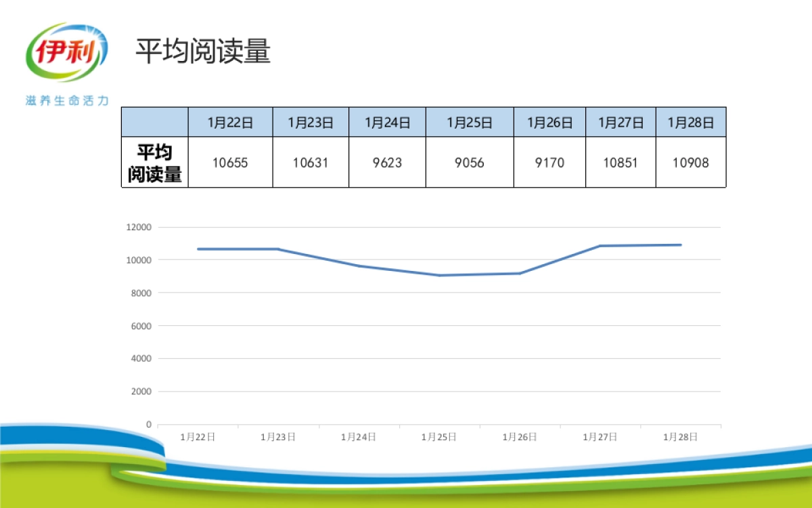Select the 1月24日 label on the x-axis

[359, 437]
